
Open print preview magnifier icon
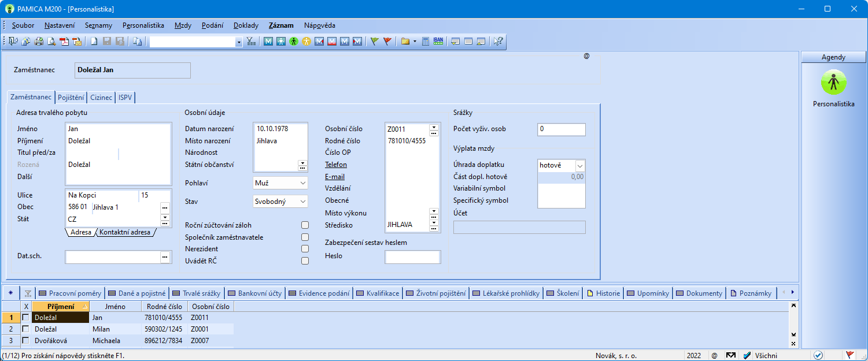pos(51,42)
